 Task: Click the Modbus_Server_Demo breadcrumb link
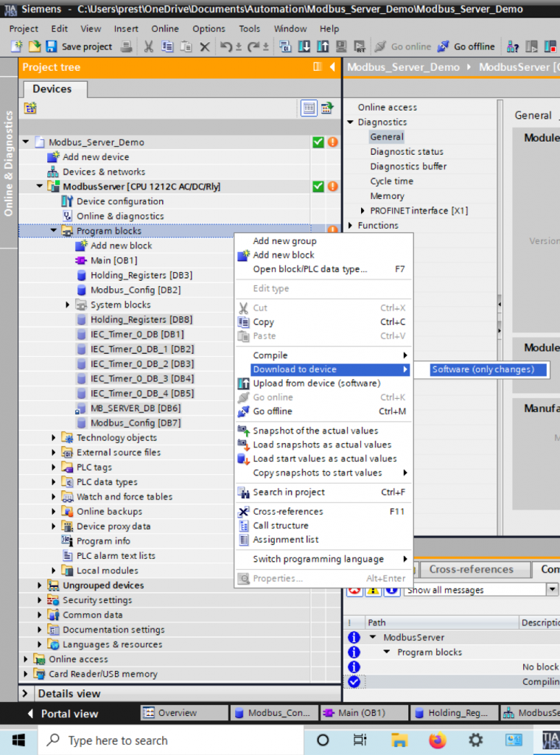coord(403,67)
